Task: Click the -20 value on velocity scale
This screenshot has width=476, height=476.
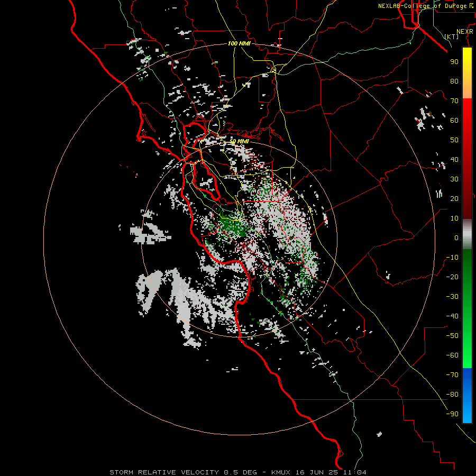Action: (x=452, y=277)
